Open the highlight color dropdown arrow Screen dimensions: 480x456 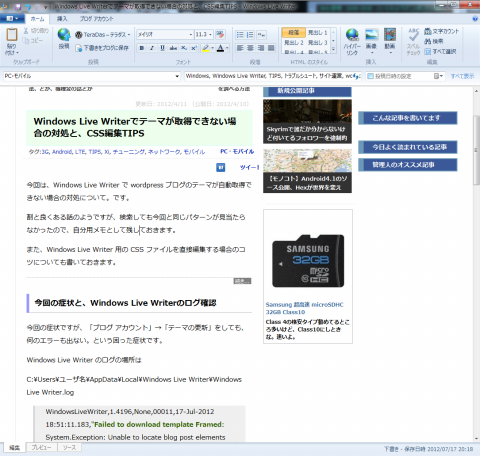click(213, 48)
